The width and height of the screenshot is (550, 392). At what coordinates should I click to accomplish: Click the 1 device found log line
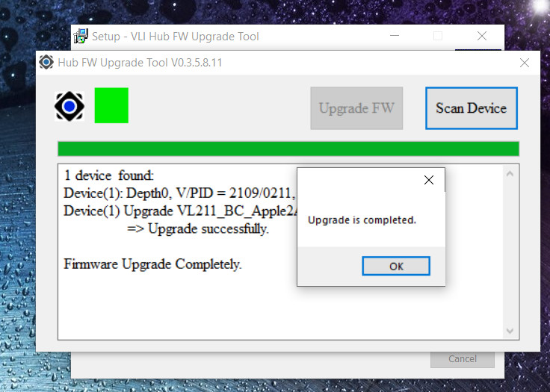pyautogui.click(x=109, y=175)
